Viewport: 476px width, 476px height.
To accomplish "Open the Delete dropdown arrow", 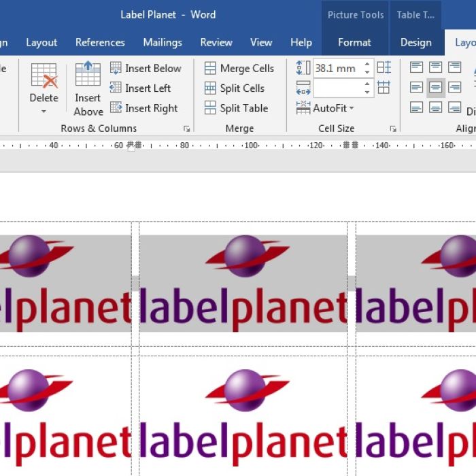I will (x=44, y=112).
